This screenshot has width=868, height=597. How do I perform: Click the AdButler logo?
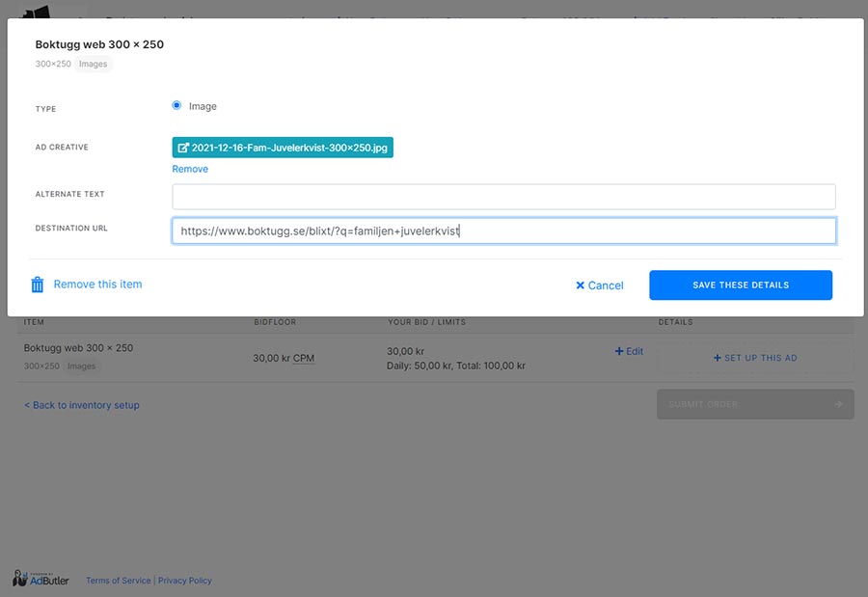click(41, 579)
